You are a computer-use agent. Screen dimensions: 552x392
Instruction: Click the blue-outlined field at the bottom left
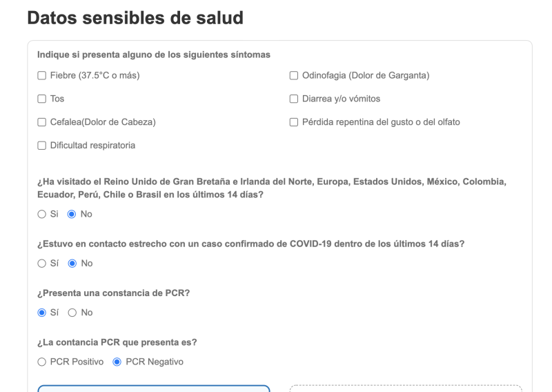(x=153, y=389)
